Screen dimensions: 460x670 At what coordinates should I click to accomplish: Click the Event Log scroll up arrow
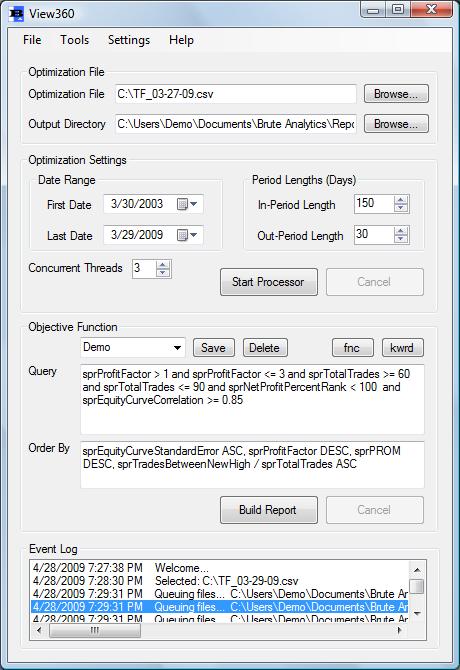(x=417, y=570)
